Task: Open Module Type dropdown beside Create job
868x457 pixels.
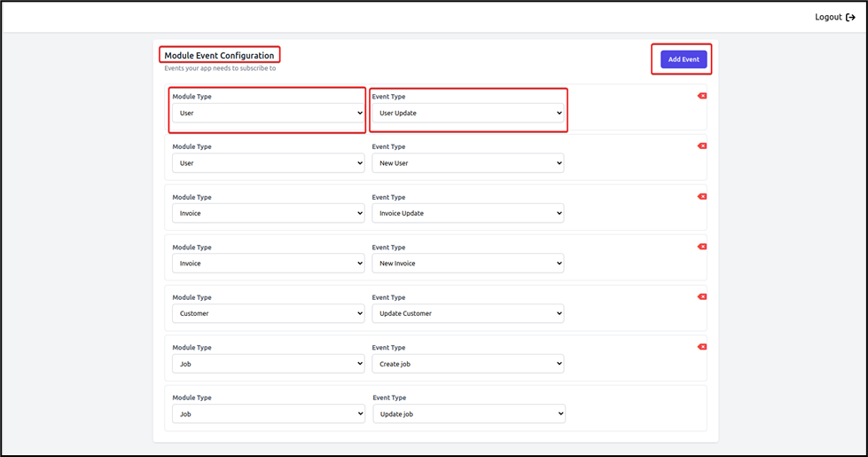Action: [268, 364]
